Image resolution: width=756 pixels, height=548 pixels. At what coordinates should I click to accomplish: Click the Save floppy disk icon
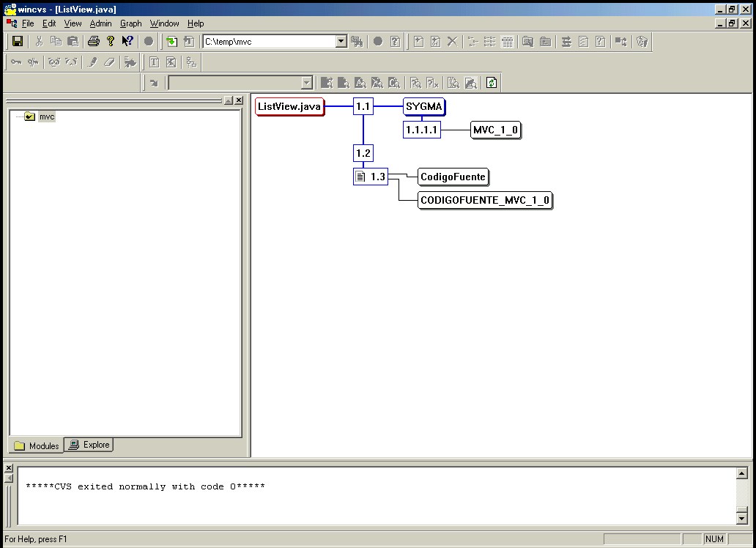(x=18, y=42)
